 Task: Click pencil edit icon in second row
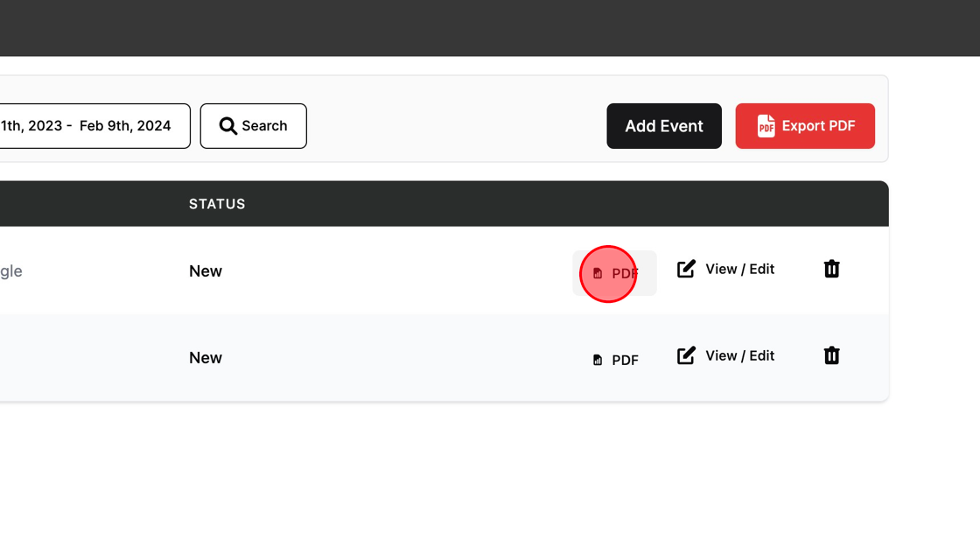click(x=687, y=355)
